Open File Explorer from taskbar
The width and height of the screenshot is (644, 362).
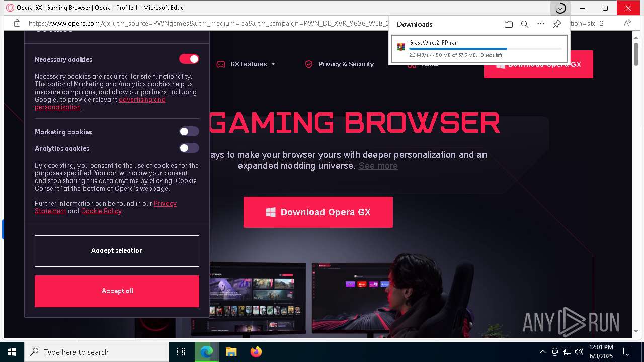pos(231,352)
